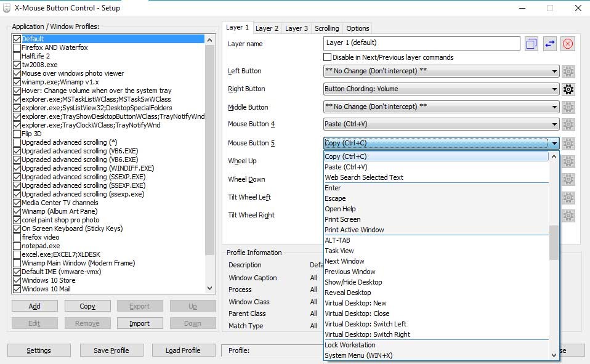
Task: Toggle the notepad.exe profile checkbox
Action: 17,246
